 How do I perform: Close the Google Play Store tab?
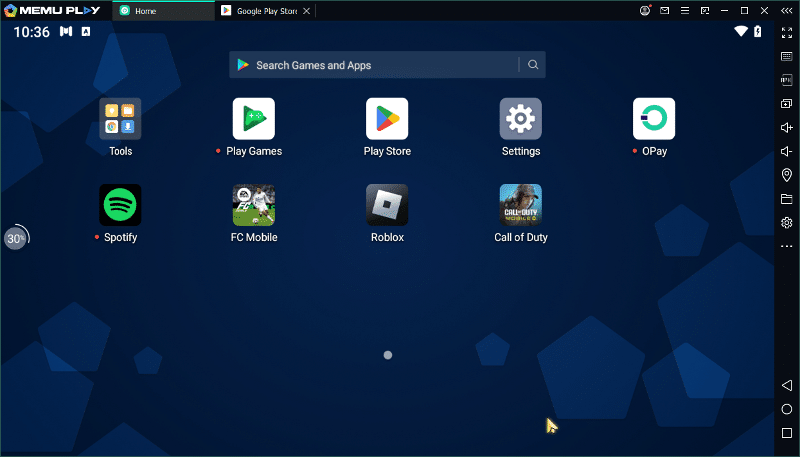306,11
